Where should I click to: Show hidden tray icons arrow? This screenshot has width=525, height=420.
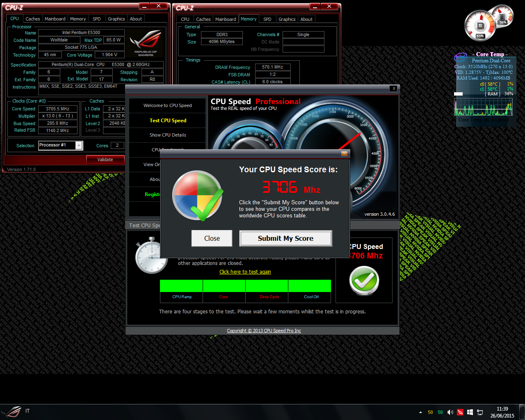[x=420, y=412]
